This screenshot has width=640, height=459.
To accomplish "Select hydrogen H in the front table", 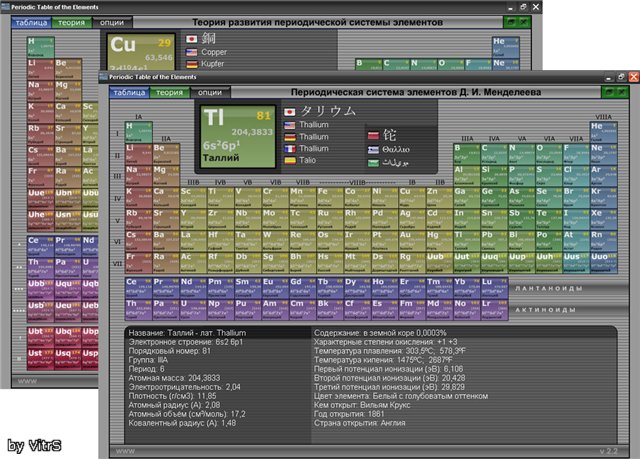I will point(139,132).
